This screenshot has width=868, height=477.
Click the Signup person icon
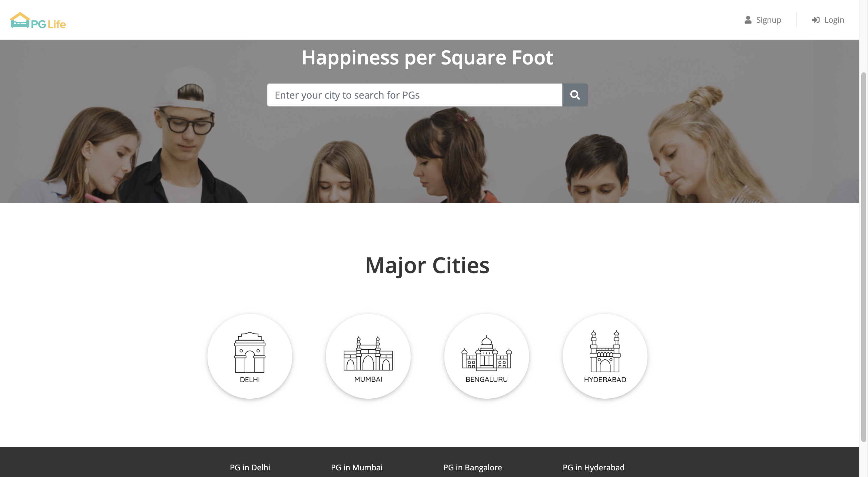(748, 20)
